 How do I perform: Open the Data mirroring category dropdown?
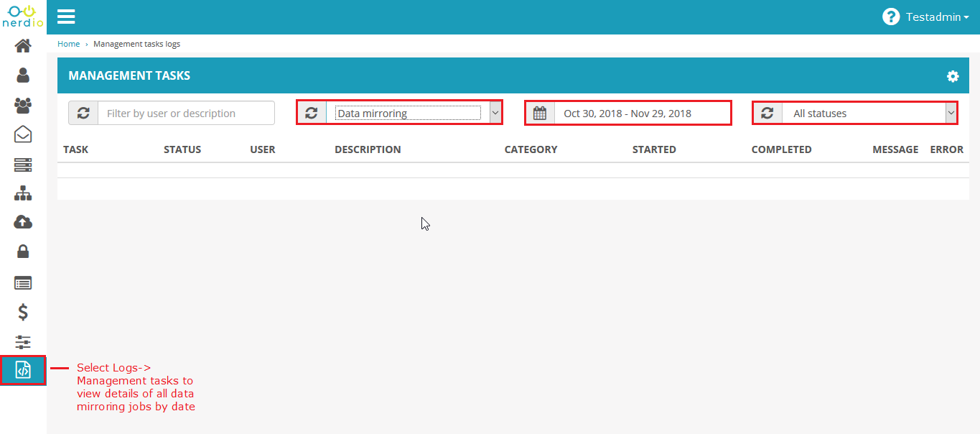pyautogui.click(x=414, y=113)
